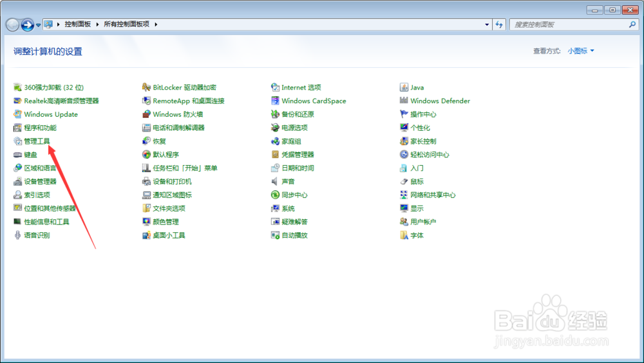
Task: Open the recent pages arrow dropdown
Action: tap(38, 25)
